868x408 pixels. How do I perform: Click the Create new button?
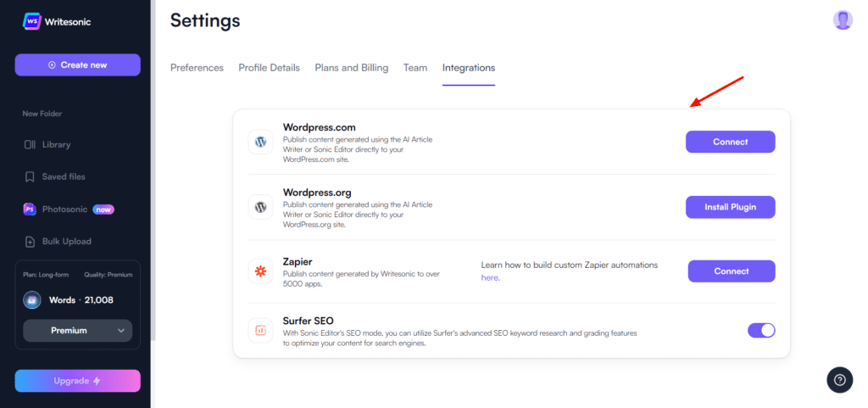77,64
